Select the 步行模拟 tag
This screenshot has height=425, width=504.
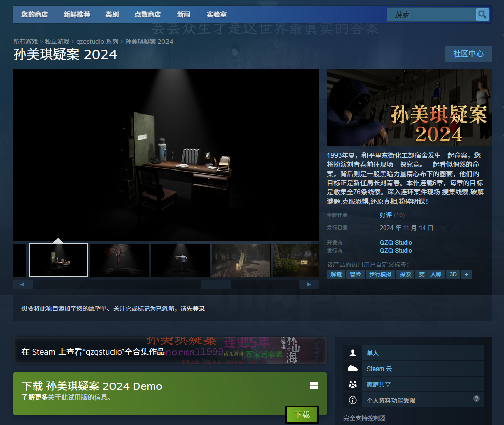click(x=380, y=274)
